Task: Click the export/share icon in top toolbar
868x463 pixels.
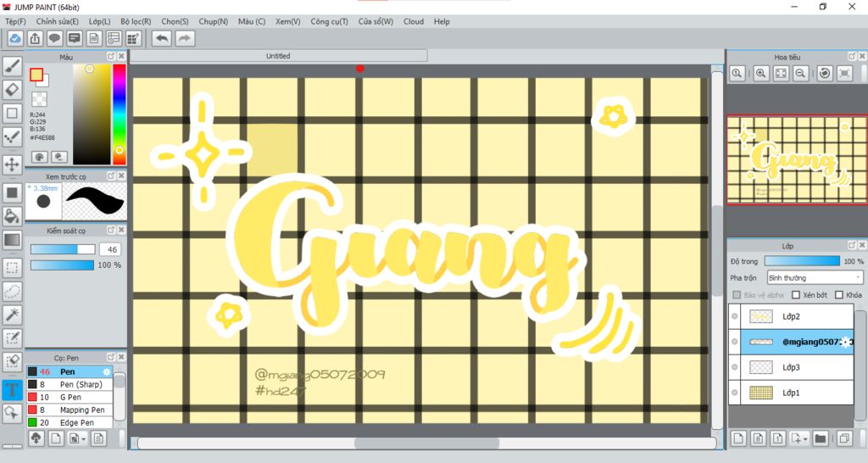Action: 35,38
